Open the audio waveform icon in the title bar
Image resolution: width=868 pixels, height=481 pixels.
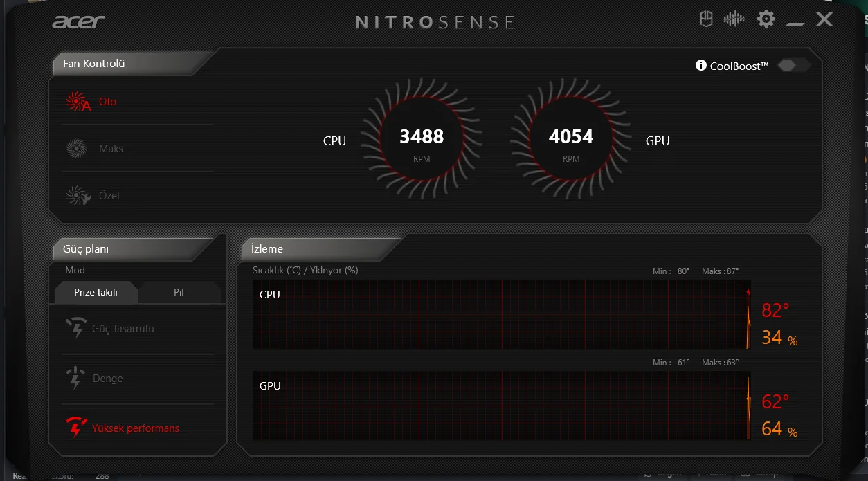coord(734,19)
